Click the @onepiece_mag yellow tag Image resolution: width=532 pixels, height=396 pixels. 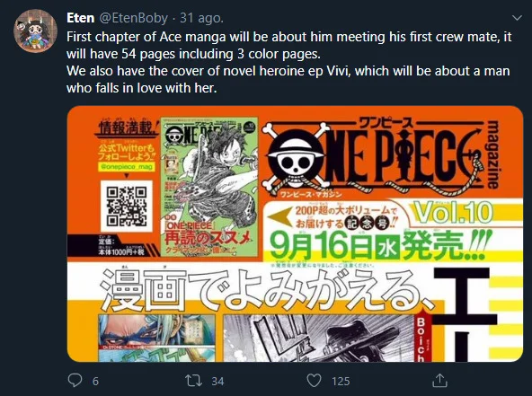(126, 167)
